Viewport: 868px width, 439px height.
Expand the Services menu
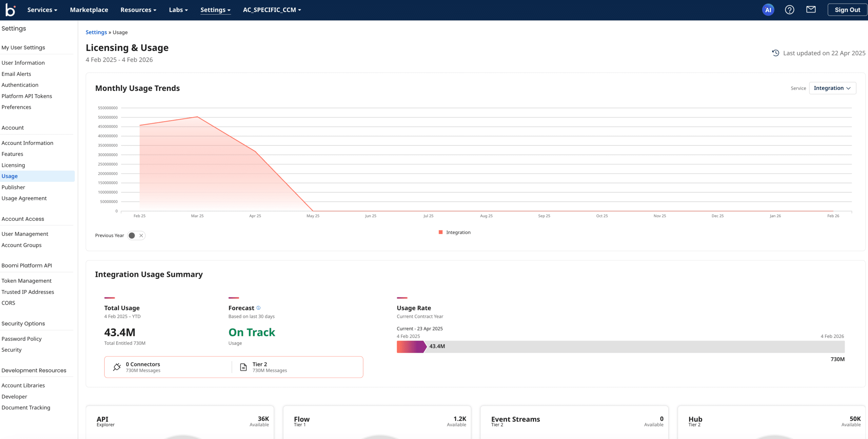pyautogui.click(x=42, y=10)
